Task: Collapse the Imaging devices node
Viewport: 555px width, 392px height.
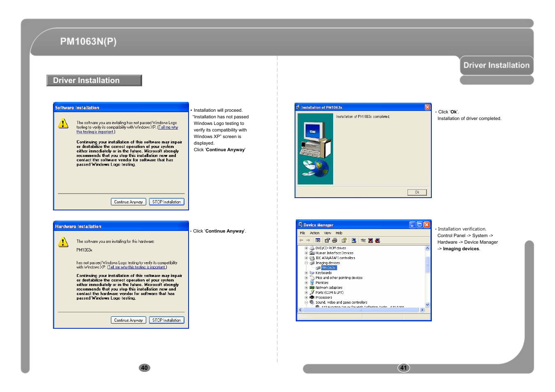Action: tap(306, 263)
